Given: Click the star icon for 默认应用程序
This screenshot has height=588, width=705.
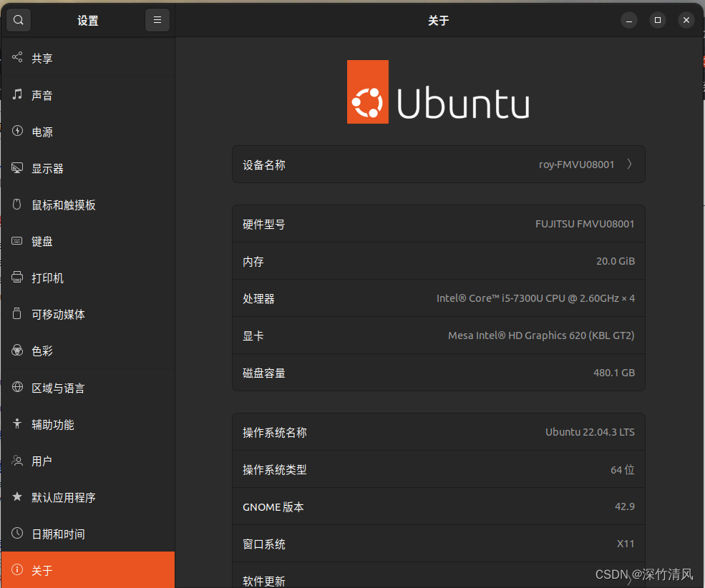Looking at the screenshot, I should coord(17,496).
